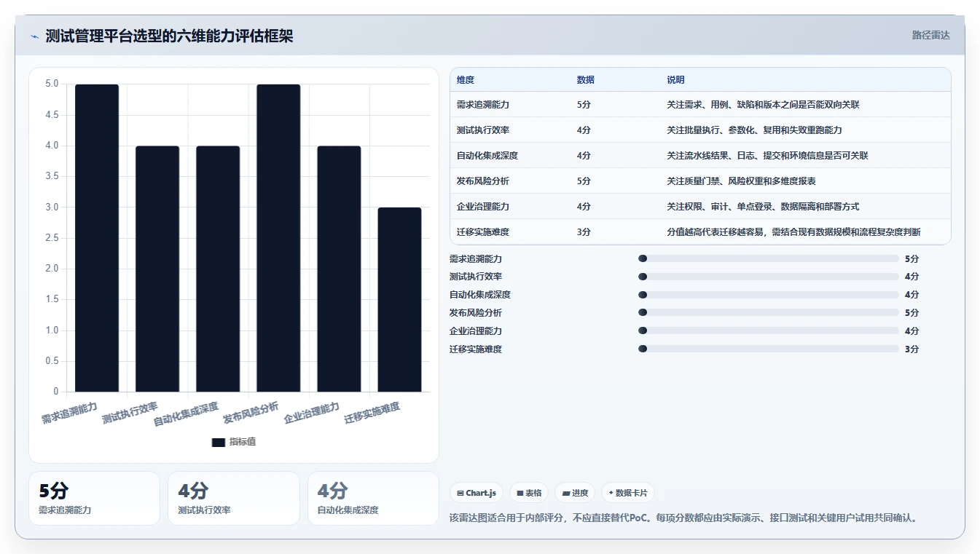Open the Chart.js chip
The width and height of the screenshot is (980, 554).
tap(477, 493)
